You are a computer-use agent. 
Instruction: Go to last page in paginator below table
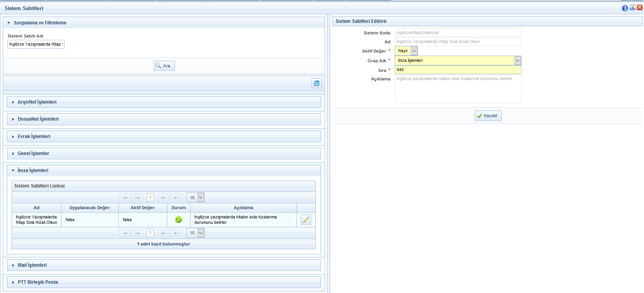[176, 233]
